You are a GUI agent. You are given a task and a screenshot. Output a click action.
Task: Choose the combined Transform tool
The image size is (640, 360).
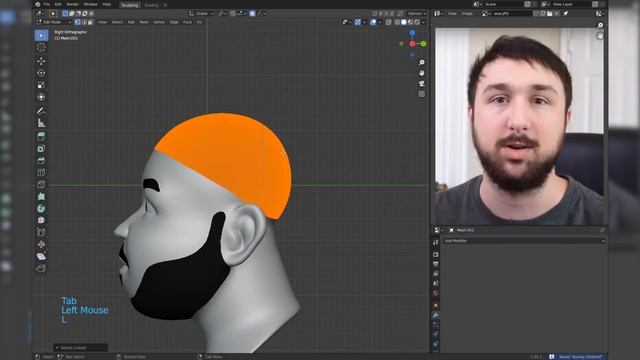[41, 97]
